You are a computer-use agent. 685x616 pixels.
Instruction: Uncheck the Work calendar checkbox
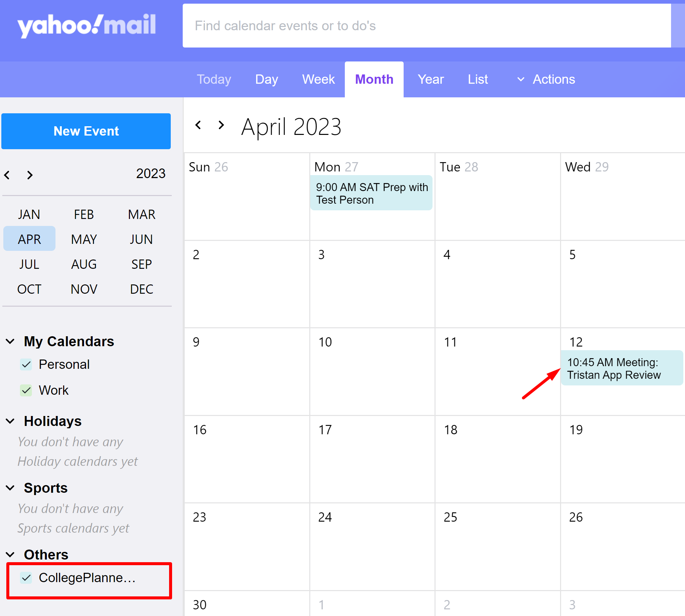coord(26,391)
